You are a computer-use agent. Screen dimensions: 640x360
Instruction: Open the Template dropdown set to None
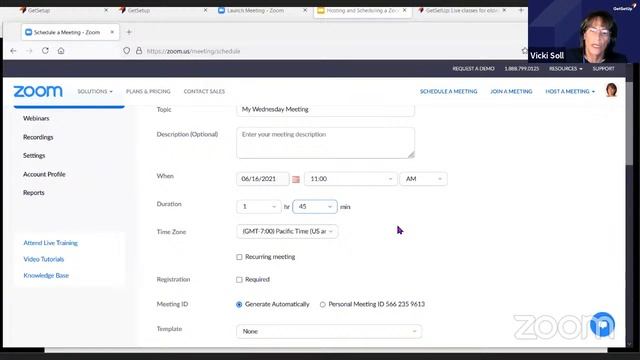[329, 331]
